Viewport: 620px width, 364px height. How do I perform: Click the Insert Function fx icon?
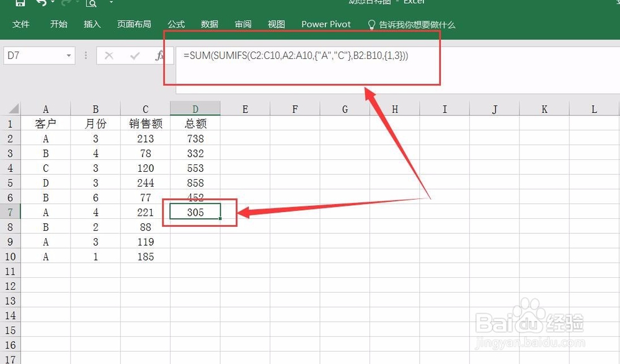click(160, 55)
